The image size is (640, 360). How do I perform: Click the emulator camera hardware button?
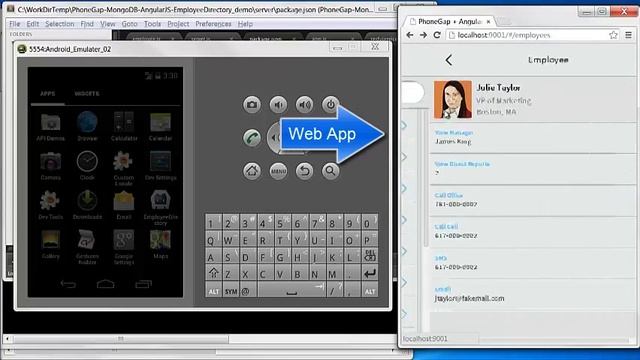click(252, 104)
